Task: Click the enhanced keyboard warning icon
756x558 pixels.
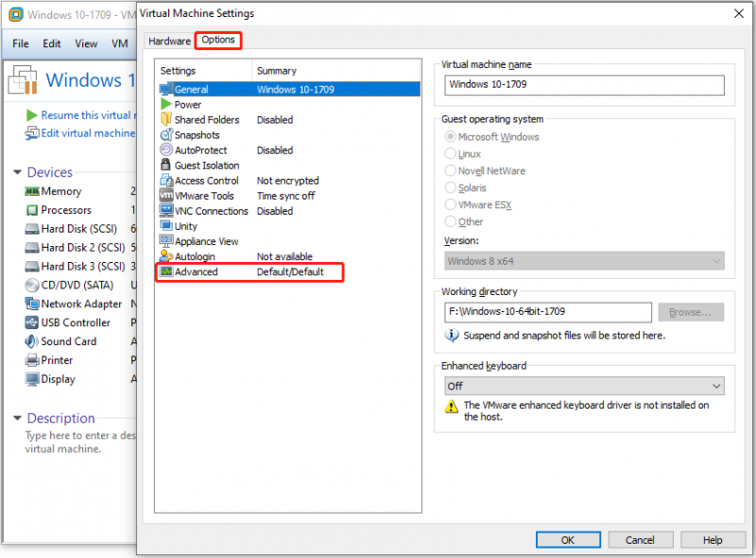Action: [452, 407]
